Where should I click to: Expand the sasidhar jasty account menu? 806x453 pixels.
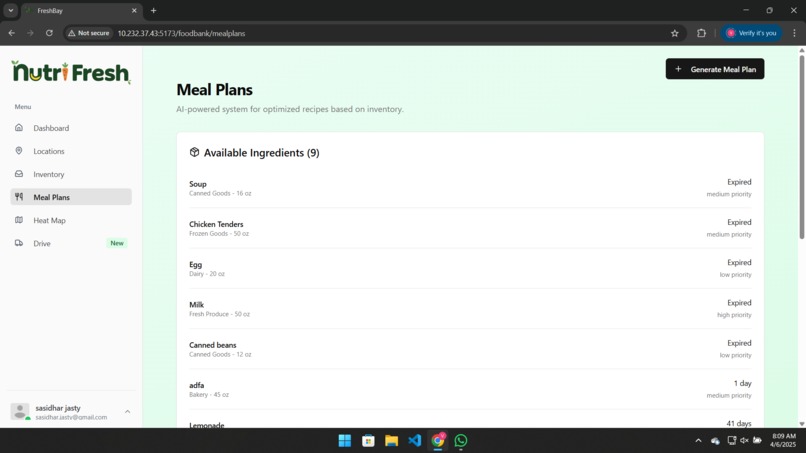[127, 411]
